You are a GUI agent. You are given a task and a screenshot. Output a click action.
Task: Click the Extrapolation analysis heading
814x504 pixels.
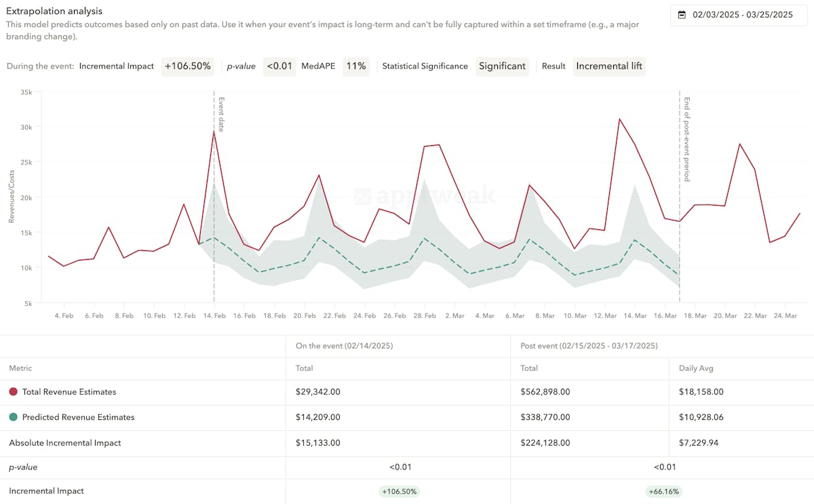pos(54,12)
